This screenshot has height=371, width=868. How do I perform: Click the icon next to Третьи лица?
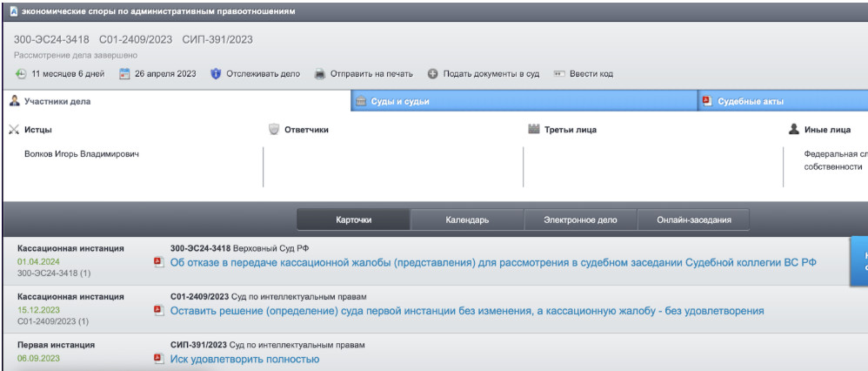click(x=534, y=130)
